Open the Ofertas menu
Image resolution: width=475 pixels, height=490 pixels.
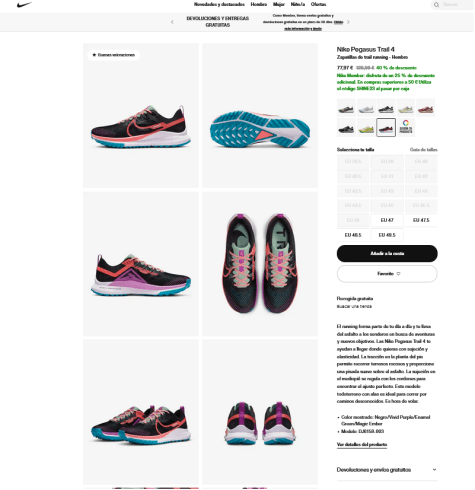[318, 4]
